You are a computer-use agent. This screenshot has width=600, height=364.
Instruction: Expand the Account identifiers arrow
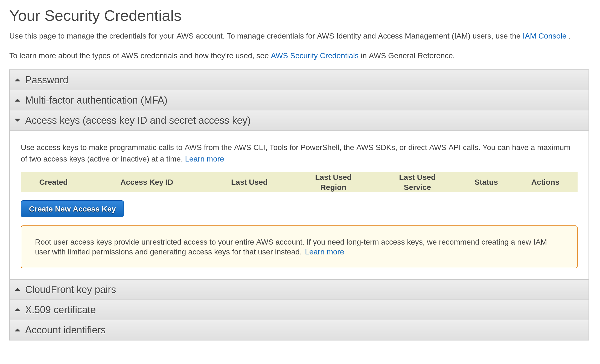click(18, 330)
